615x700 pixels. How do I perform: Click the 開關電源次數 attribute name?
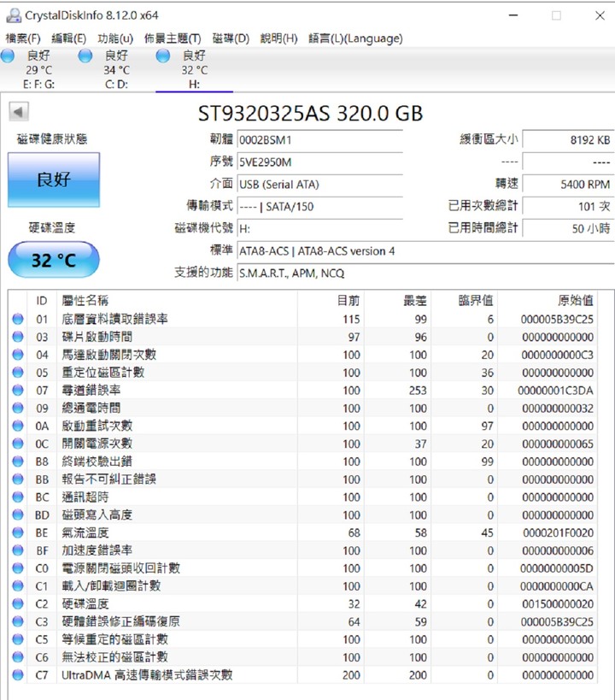[x=97, y=444]
